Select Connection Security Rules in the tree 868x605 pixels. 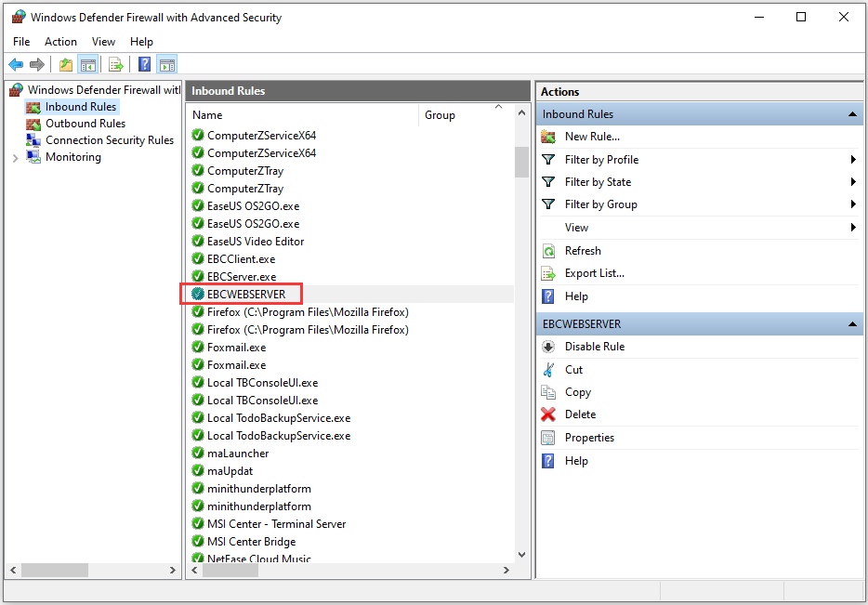110,140
